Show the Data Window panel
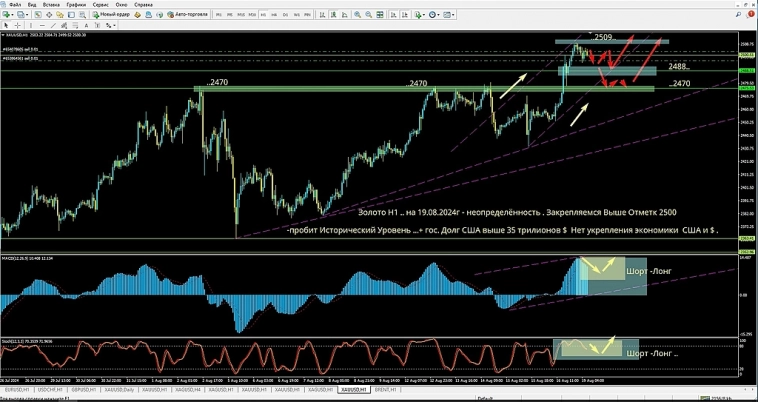758x402 pixels. click(x=49, y=14)
